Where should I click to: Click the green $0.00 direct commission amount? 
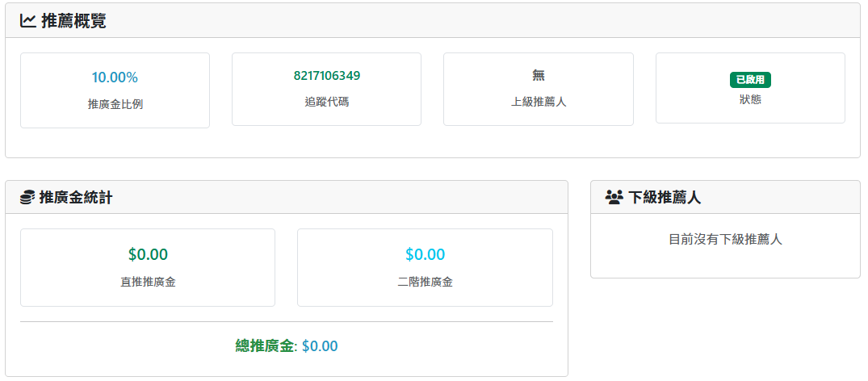pos(148,255)
